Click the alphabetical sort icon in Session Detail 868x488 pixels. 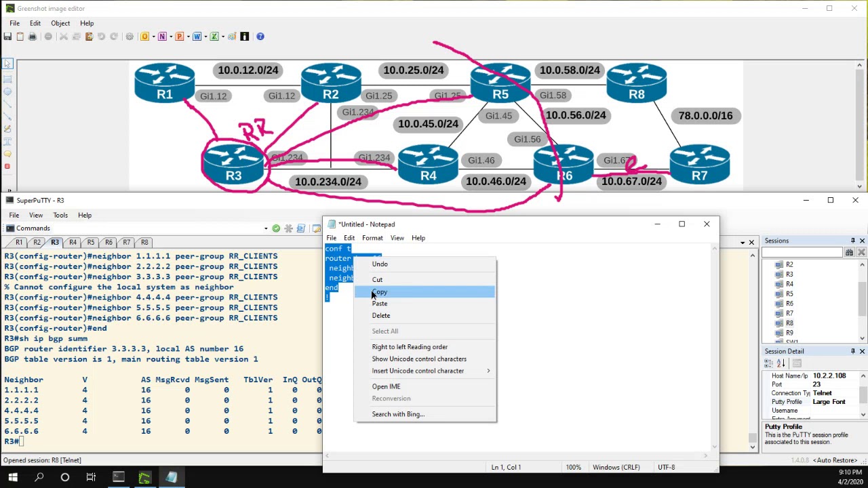pyautogui.click(x=781, y=364)
